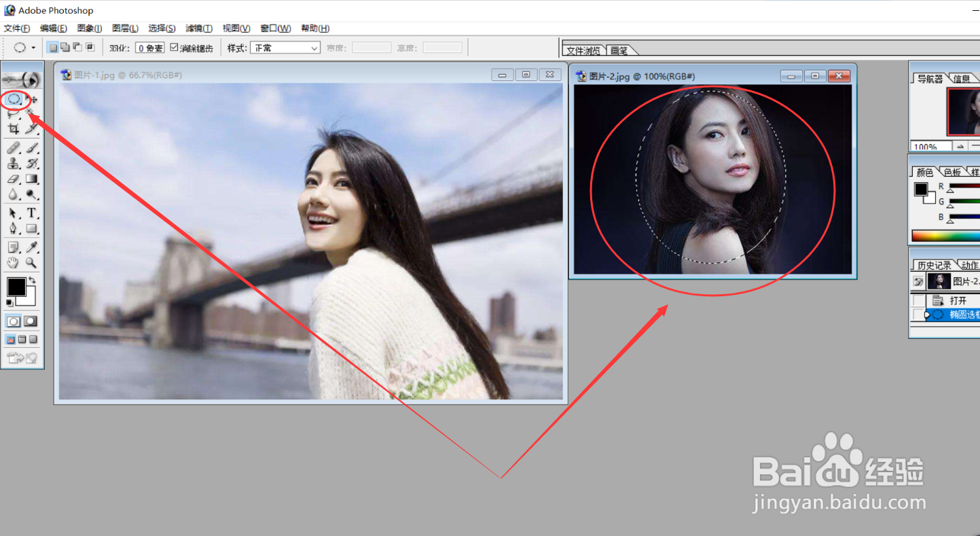
Task: Select the Brush tool
Action: [x=32, y=147]
